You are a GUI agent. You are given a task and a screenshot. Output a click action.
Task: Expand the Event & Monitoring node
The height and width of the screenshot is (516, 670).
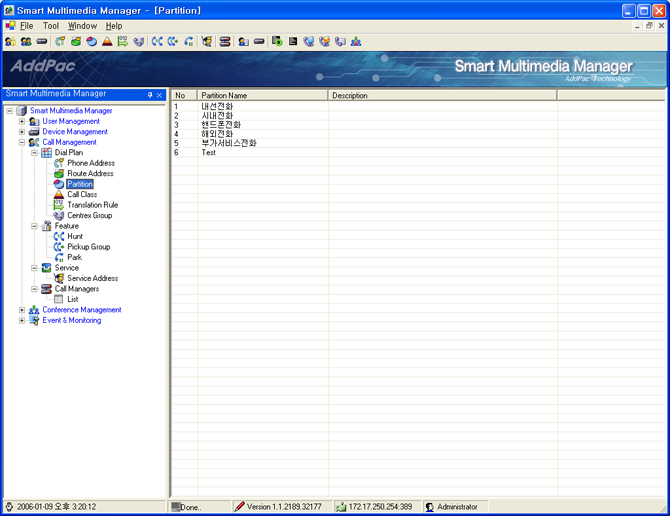point(22,321)
